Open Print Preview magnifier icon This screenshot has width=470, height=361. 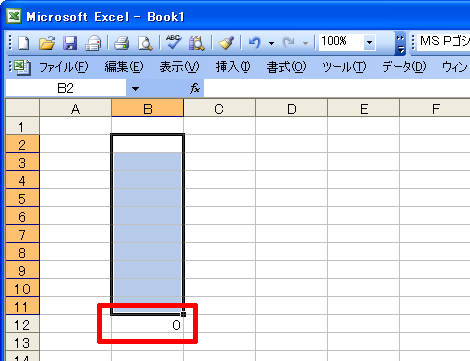145,43
